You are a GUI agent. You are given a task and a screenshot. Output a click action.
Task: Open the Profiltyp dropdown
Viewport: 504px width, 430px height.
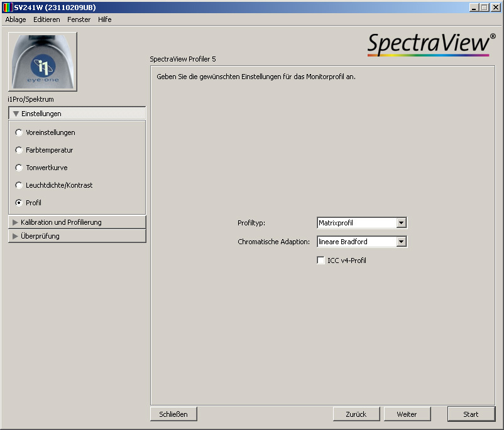362,223
